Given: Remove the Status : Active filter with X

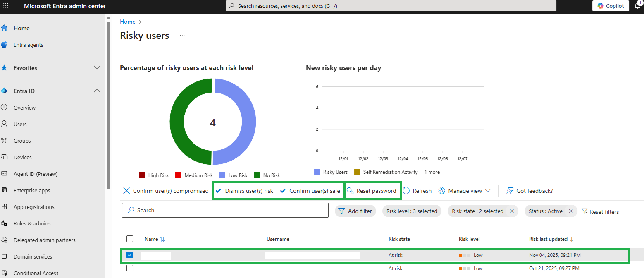Looking at the screenshot, I should coord(571,211).
